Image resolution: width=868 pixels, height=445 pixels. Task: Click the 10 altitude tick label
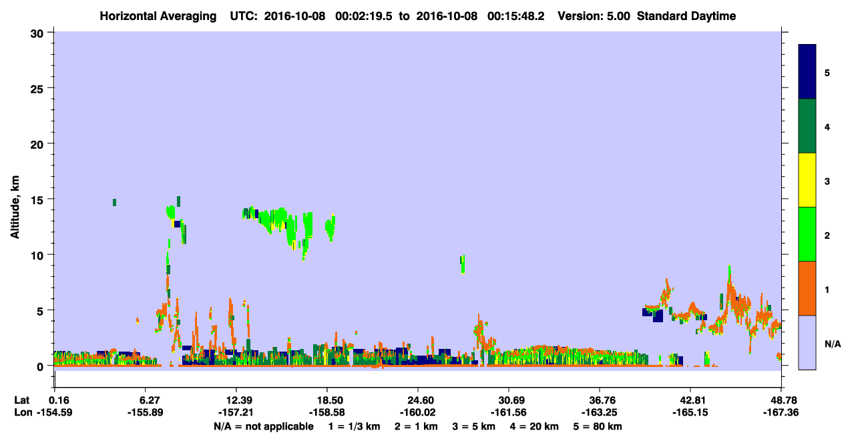pyautogui.click(x=39, y=255)
